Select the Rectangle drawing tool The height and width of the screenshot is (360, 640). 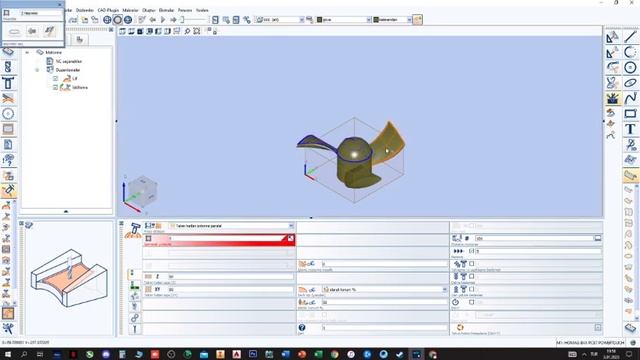point(630,114)
